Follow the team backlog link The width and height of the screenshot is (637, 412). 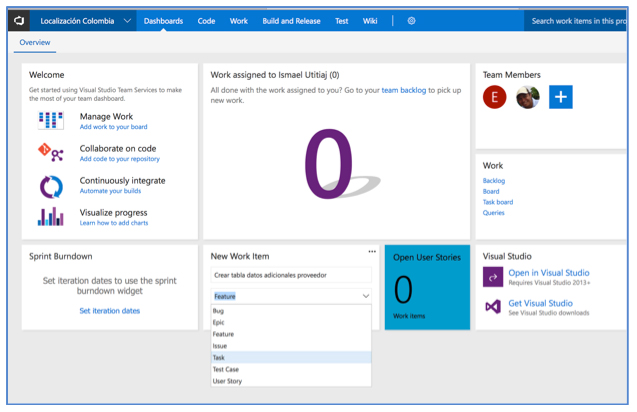[x=404, y=90]
